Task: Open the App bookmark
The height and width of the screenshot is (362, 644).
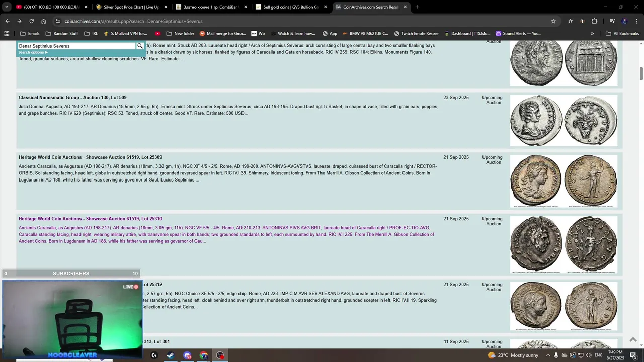Action: [329, 34]
